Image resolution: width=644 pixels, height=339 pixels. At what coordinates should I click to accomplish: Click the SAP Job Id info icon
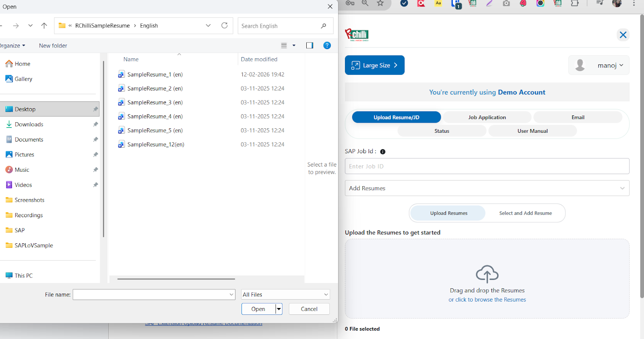point(383,152)
